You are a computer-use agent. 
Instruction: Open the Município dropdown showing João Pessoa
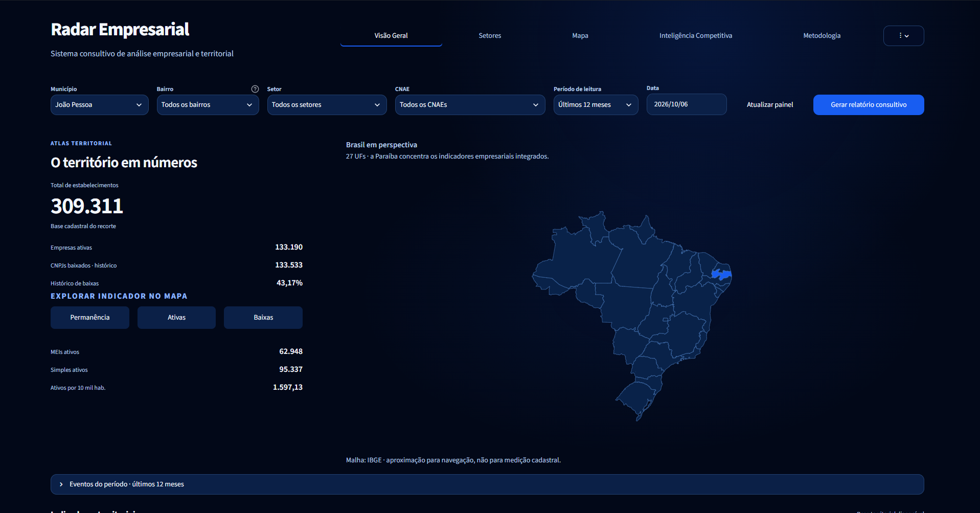pos(99,105)
